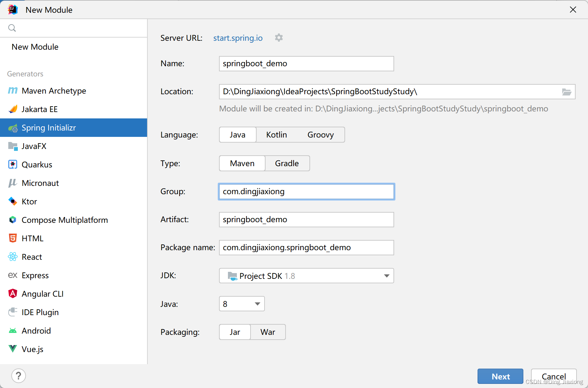Click the Vue.js logo icon

tap(13, 349)
